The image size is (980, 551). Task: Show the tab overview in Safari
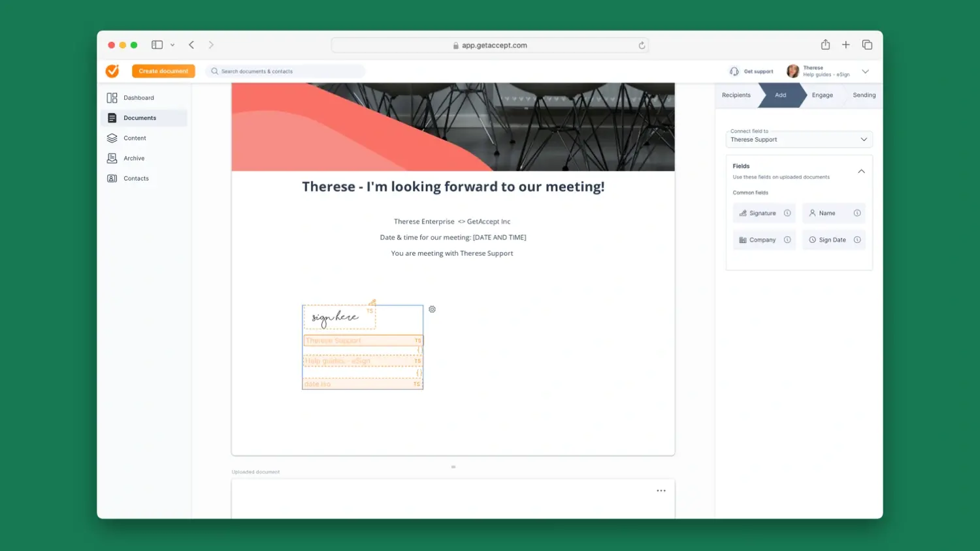coord(867,44)
